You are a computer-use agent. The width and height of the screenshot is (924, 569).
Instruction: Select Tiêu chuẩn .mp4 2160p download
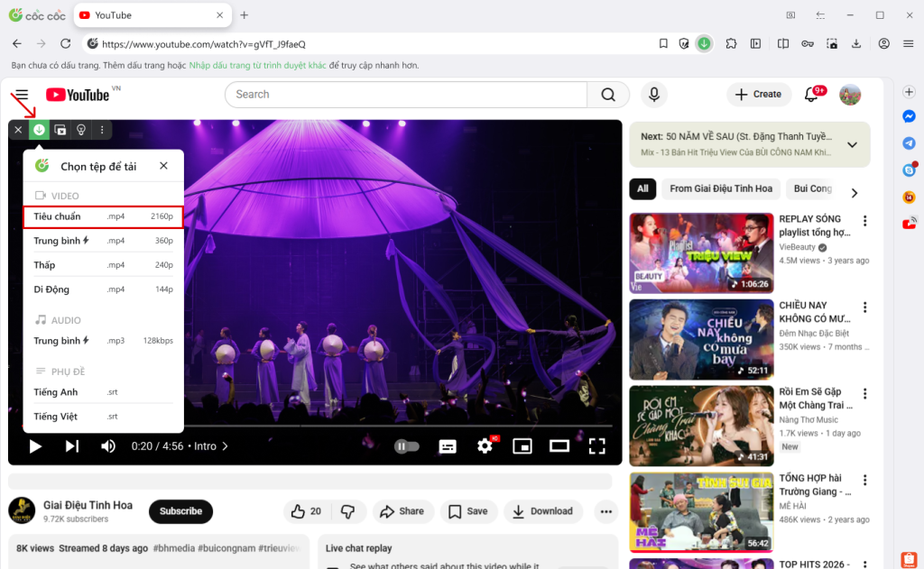click(x=103, y=216)
